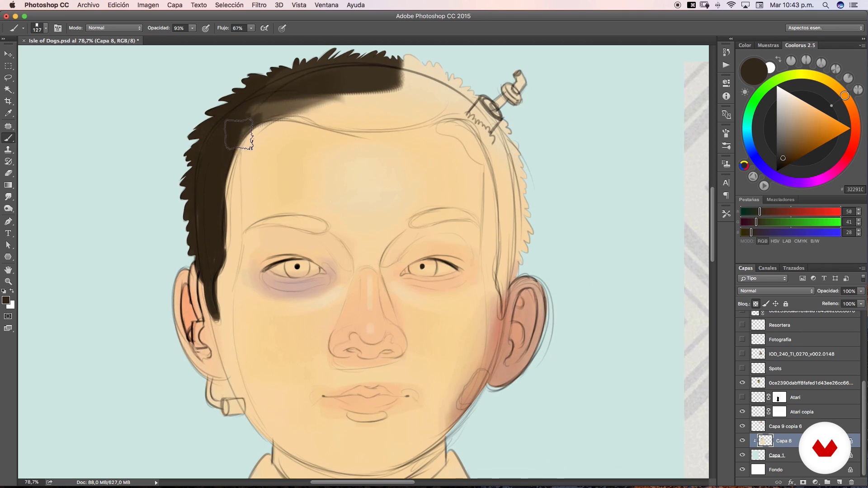Select the Gradient tool

click(x=8, y=185)
